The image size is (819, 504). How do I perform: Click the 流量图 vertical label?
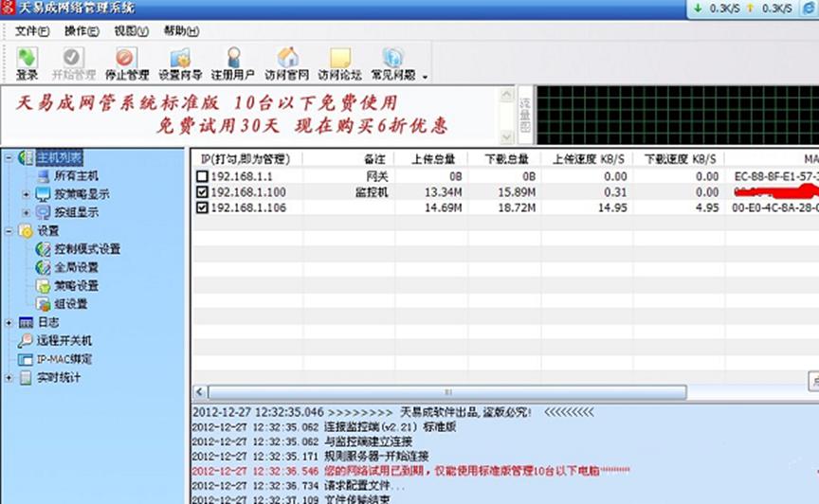(525, 115)
